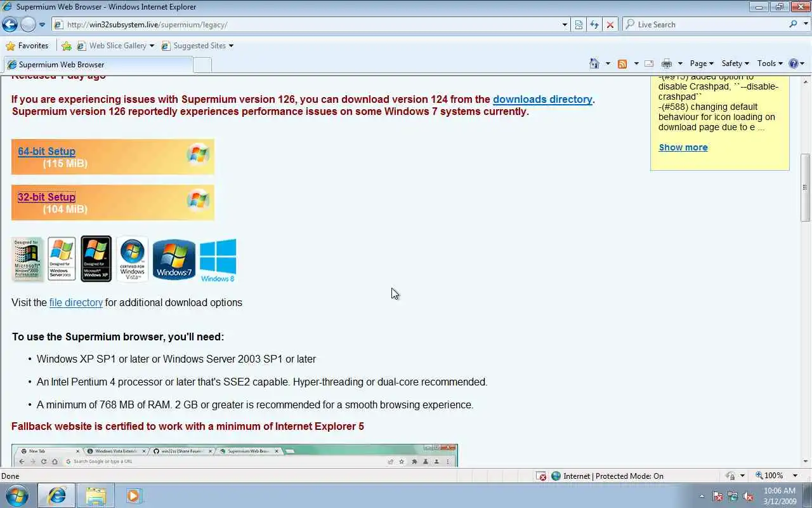Click the Windows 8 logo badge
This screenshot has height=508, width=812.
coord(218,260)
